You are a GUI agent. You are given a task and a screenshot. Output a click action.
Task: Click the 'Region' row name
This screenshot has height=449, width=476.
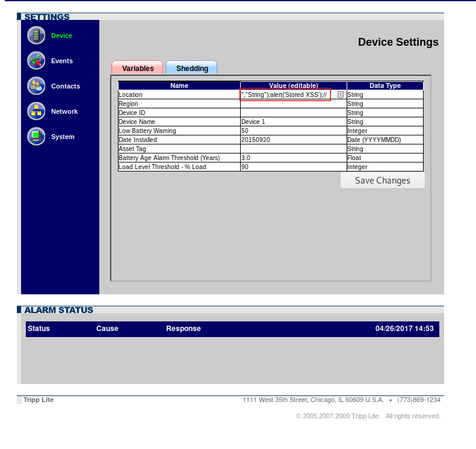pos(128,104)
